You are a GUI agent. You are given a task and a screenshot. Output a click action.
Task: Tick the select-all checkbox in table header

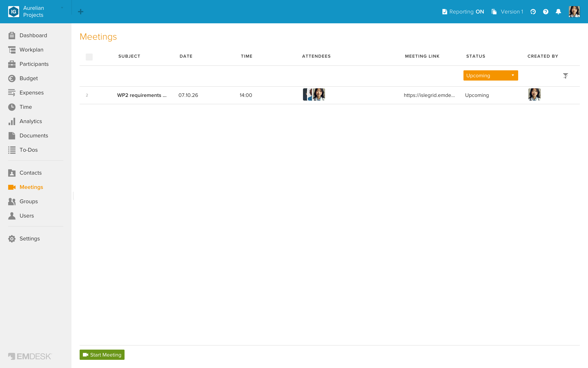[89, 57]
